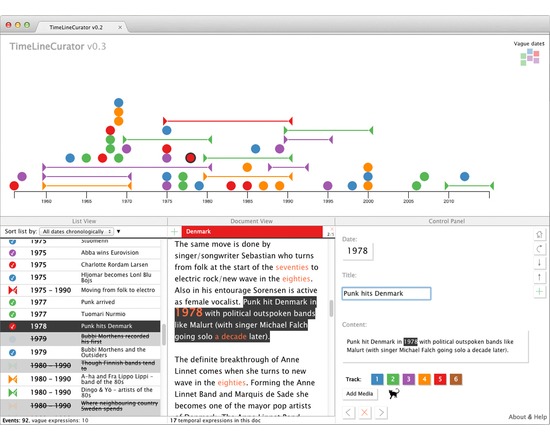Click the green plus icon in Control Panel
The width and height of the screenshot is (550, 440).
pos(539,292)
